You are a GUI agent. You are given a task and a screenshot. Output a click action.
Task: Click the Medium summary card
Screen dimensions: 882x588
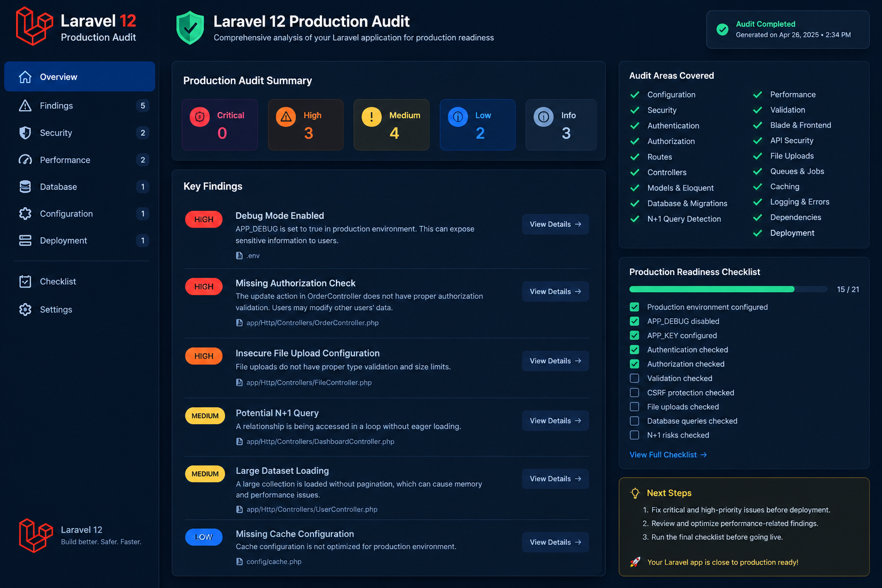tap(392, 125)
